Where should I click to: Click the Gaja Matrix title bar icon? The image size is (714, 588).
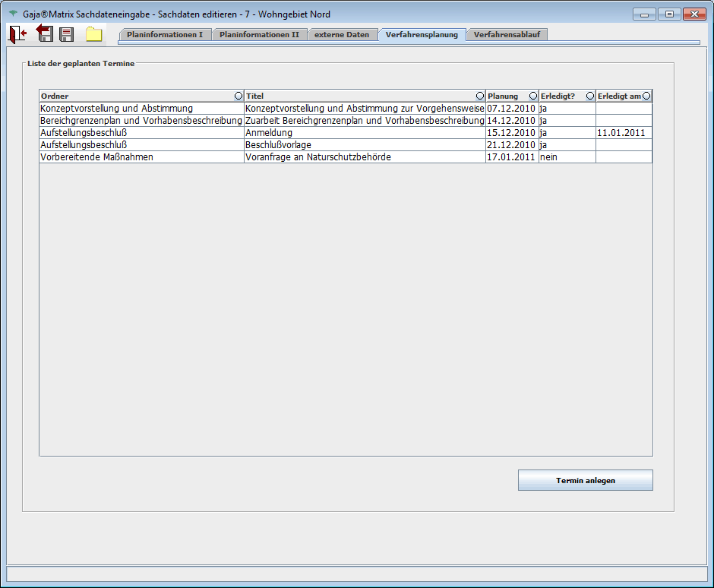click(x=13, y=14)
